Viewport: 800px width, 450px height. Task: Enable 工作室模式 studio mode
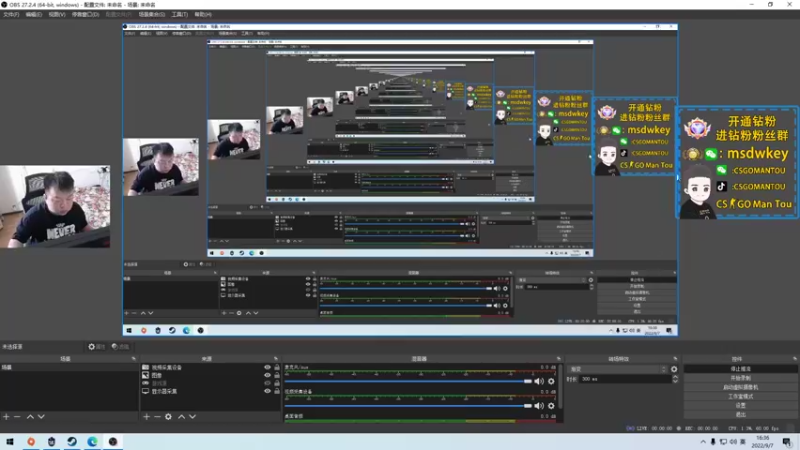(740, 396)
